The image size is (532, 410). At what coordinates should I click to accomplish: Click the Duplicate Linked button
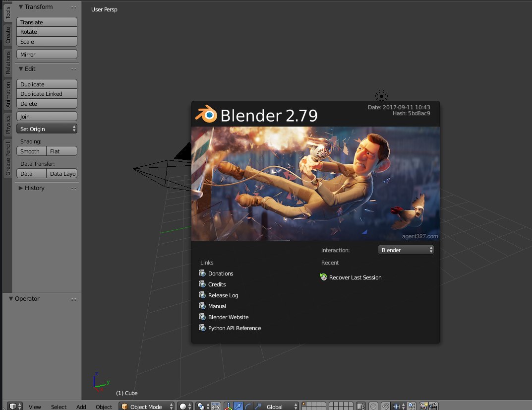[47, 94]
